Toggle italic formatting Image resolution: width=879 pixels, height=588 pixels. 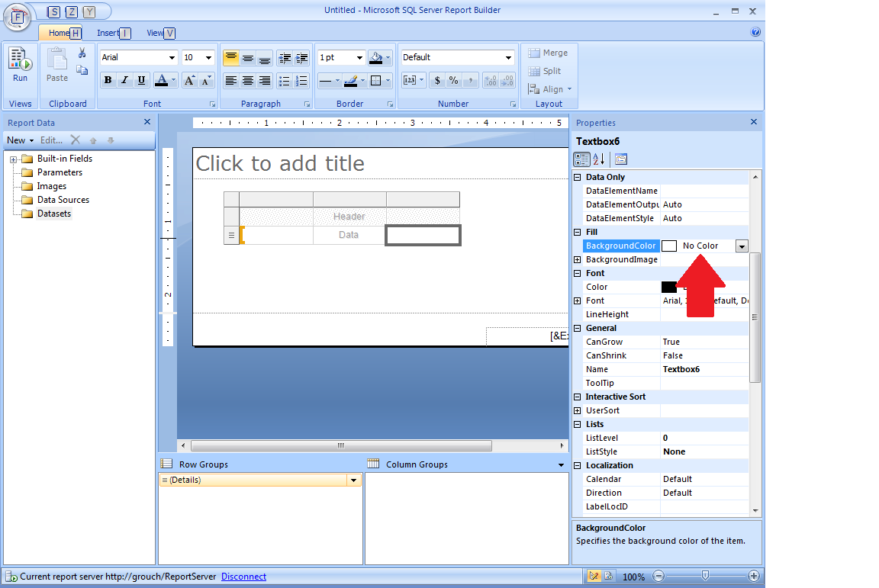(x=125, y=80)
